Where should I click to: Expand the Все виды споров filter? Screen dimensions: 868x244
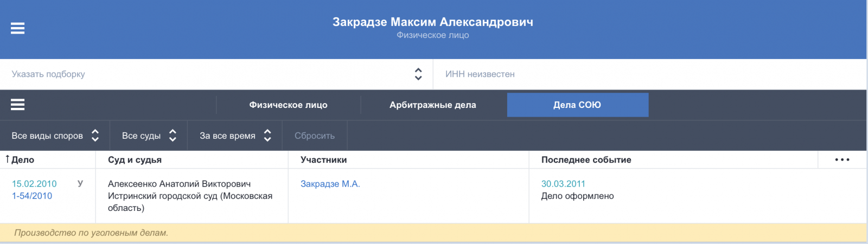point(55,136)
